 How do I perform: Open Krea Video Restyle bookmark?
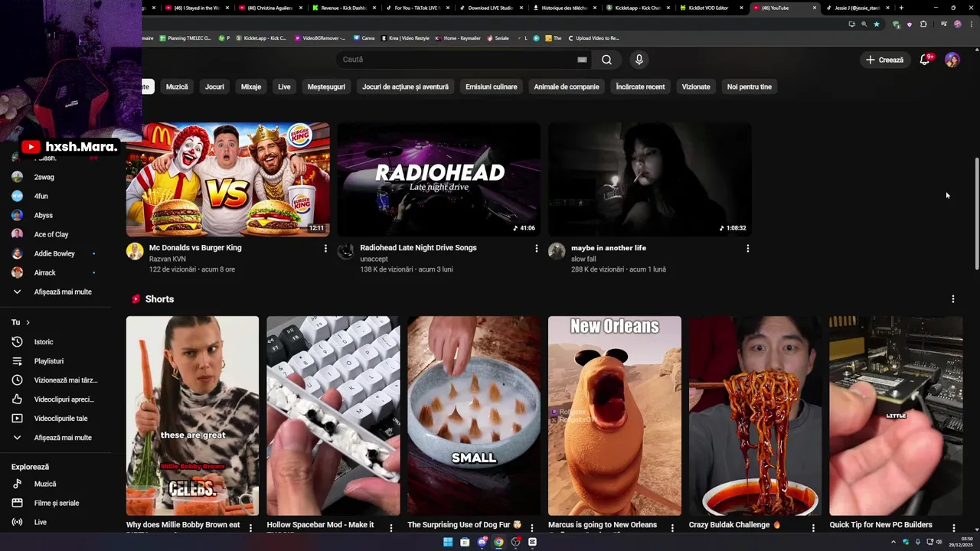(x=405, y=38)
